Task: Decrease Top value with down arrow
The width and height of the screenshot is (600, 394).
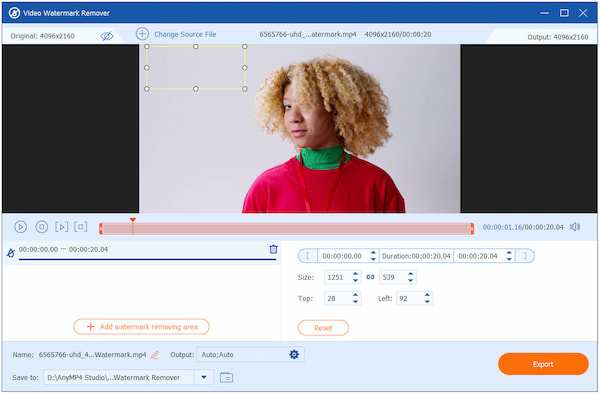Action: click(355, 302)
